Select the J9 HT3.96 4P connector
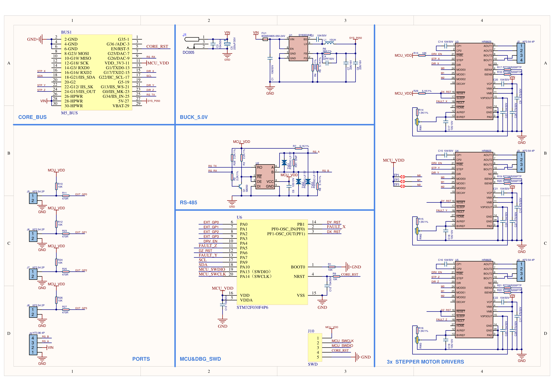Viewport: 555px width, 392px height. 33,345
